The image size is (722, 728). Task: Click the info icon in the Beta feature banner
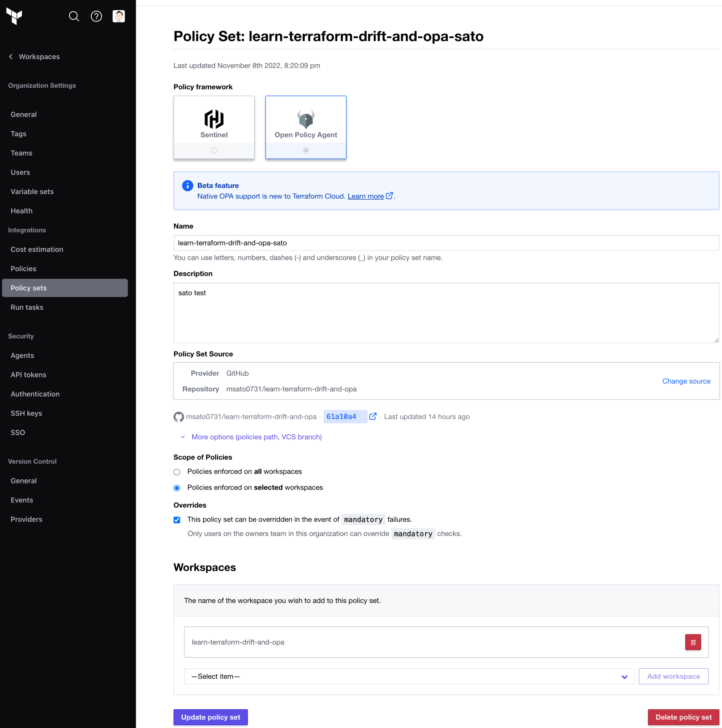tap(187, 186)
